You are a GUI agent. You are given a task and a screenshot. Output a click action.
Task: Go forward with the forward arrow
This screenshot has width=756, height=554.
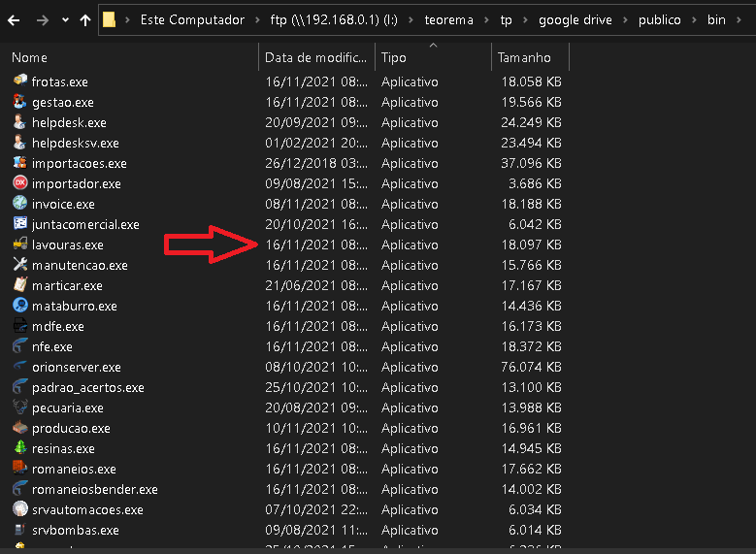[43, 20]
